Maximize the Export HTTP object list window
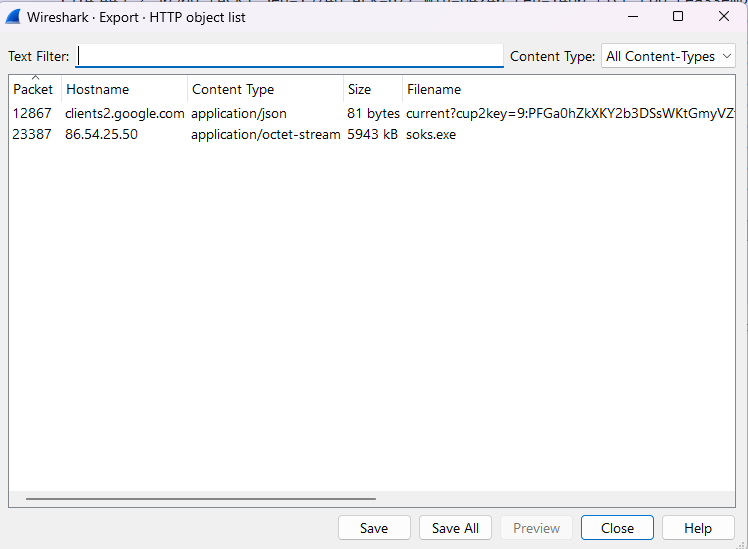Image resolution: width=748 pixels, height=549 pixels. pos(678,17)
